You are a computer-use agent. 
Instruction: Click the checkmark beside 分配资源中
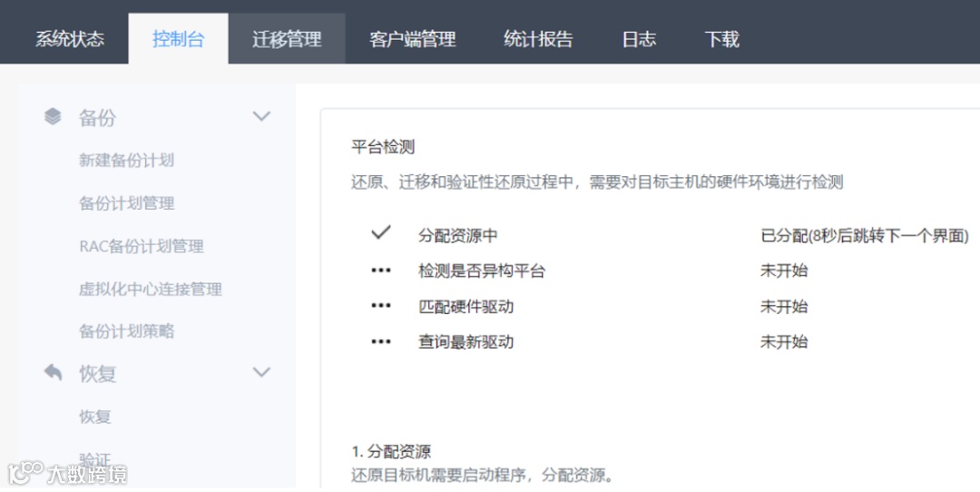pyautogui.click(x=380, y=232)
